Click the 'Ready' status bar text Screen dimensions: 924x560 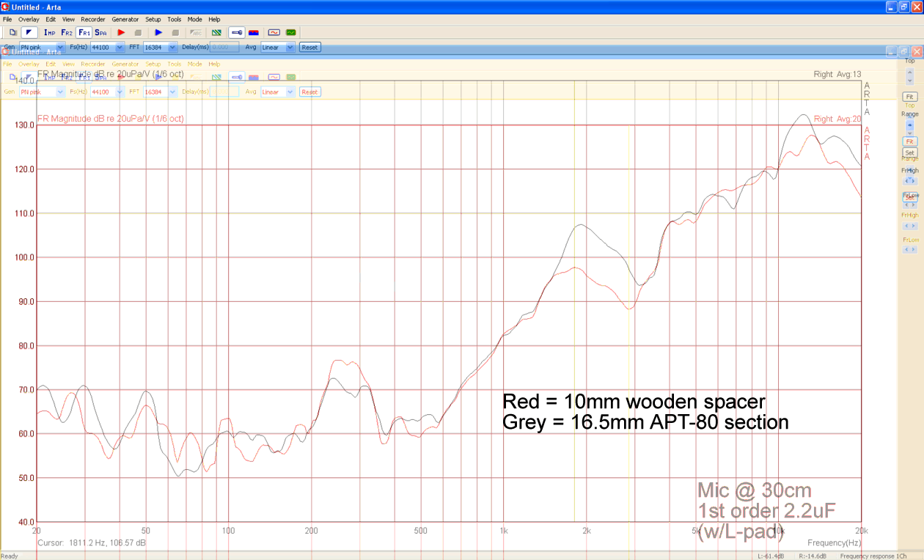coord(10,556)
